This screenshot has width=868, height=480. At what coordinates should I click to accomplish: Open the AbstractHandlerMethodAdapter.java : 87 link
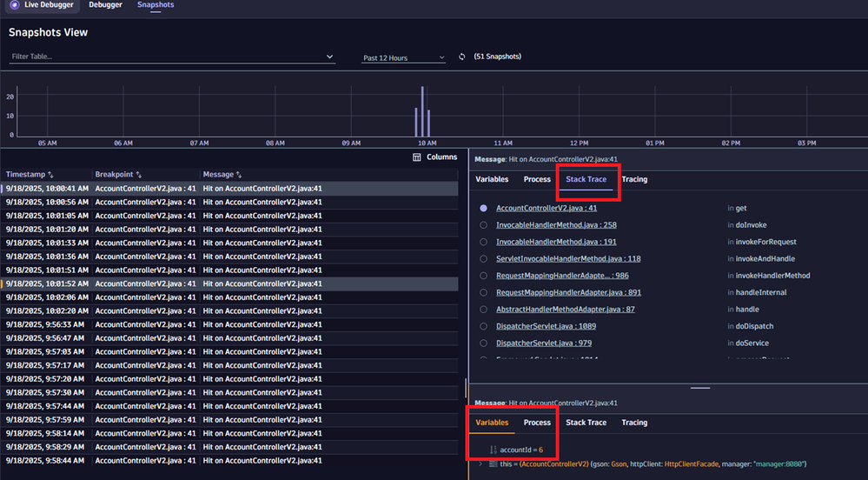point(565,310)
